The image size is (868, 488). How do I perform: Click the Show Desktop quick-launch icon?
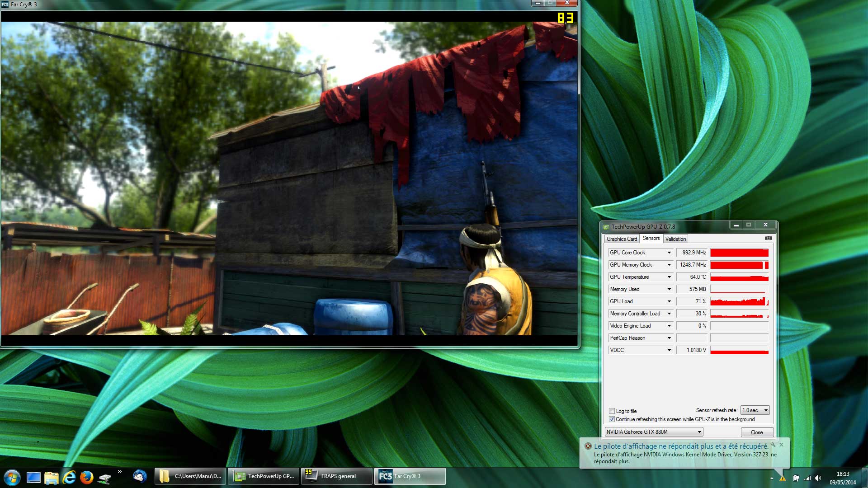[33, 477]
